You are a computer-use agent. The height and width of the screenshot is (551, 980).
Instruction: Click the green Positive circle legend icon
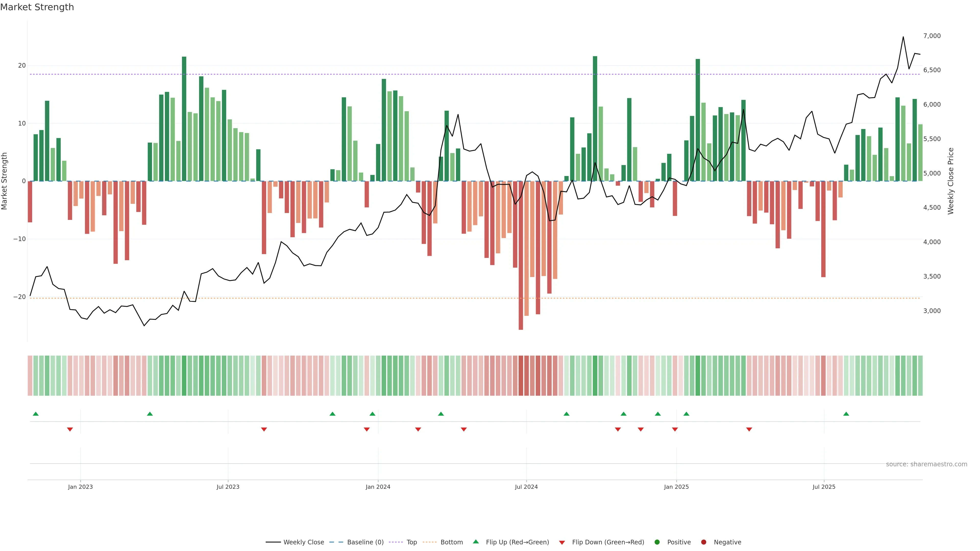(657, 542)
